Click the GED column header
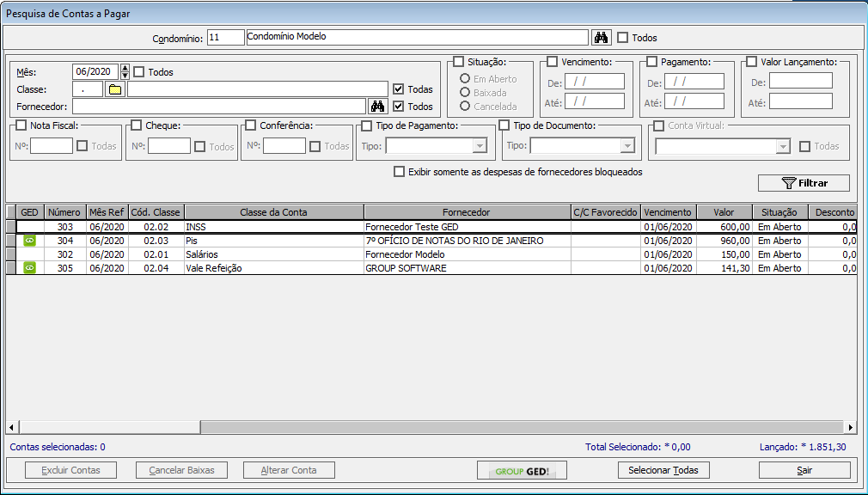Viewport: 868px width, 495px height. coord(30,212)
